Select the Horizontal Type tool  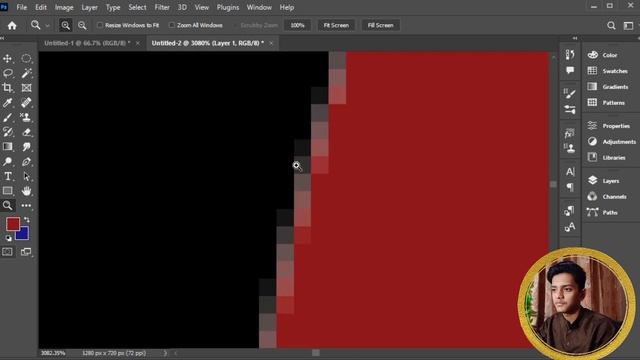point(7,176)
